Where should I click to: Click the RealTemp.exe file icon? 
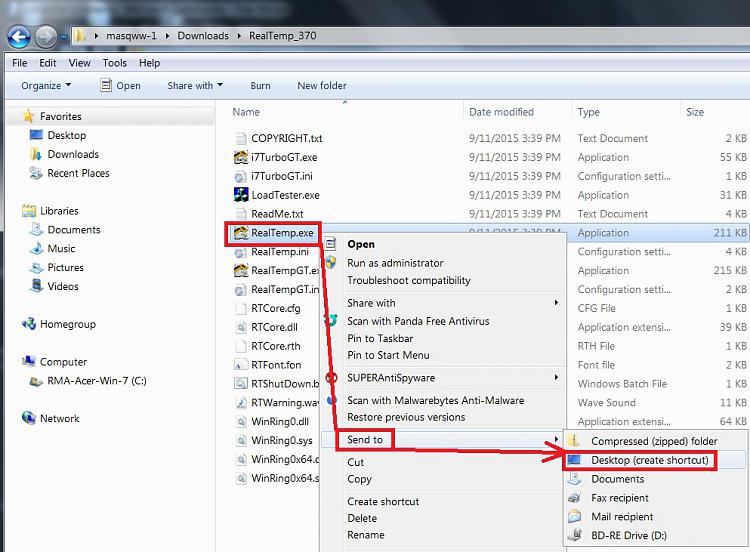tap(241, 232)
